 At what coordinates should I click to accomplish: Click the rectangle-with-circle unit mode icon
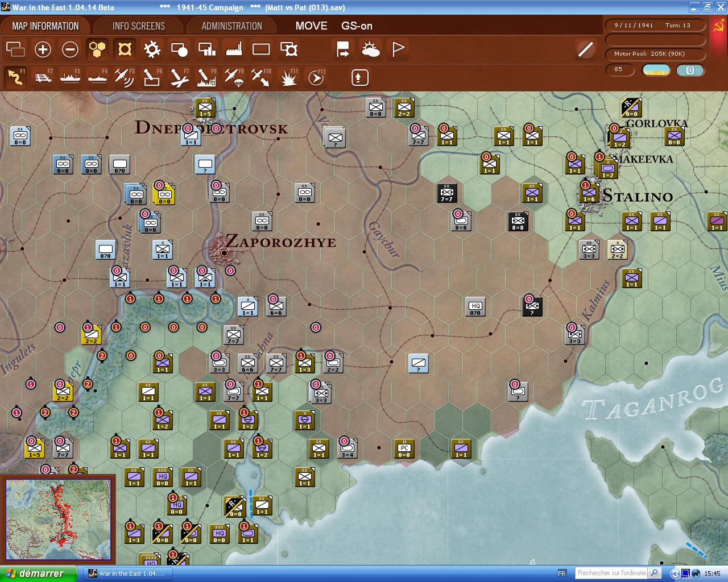click(179, 49)
